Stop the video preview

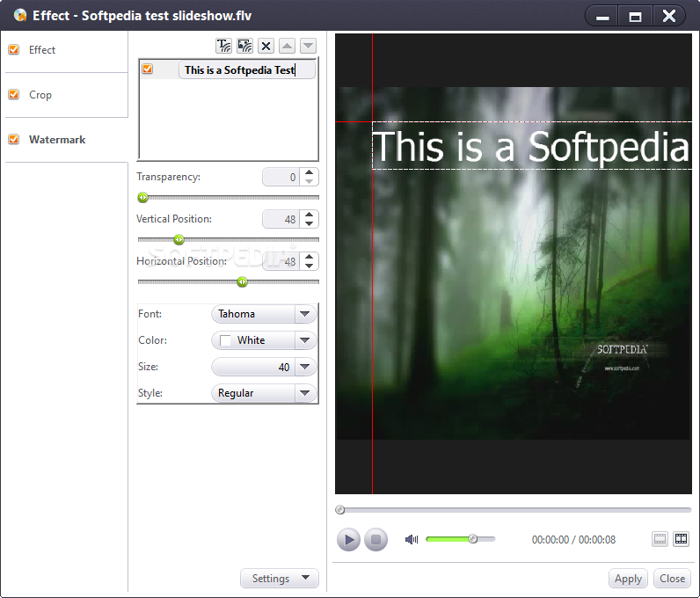click(x=376, y=539)
